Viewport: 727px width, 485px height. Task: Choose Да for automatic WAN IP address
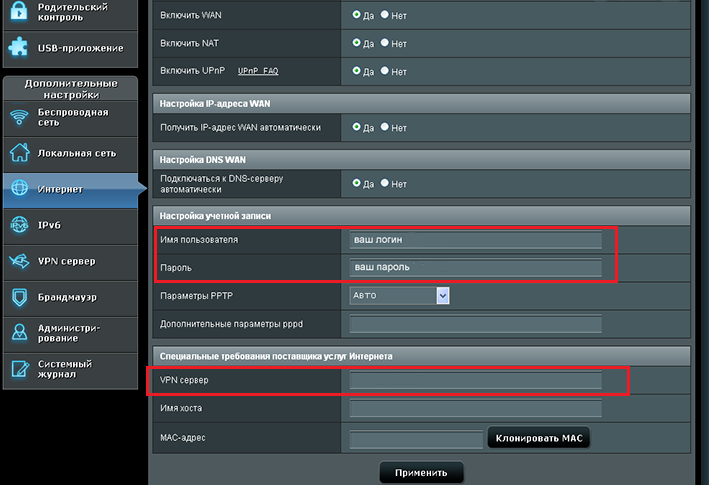click(x=357, y=127)
